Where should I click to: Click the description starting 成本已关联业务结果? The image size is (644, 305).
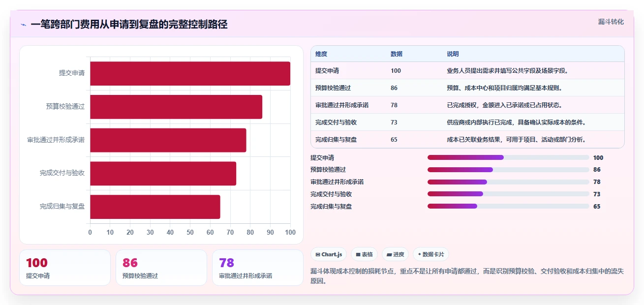(517, 140)
